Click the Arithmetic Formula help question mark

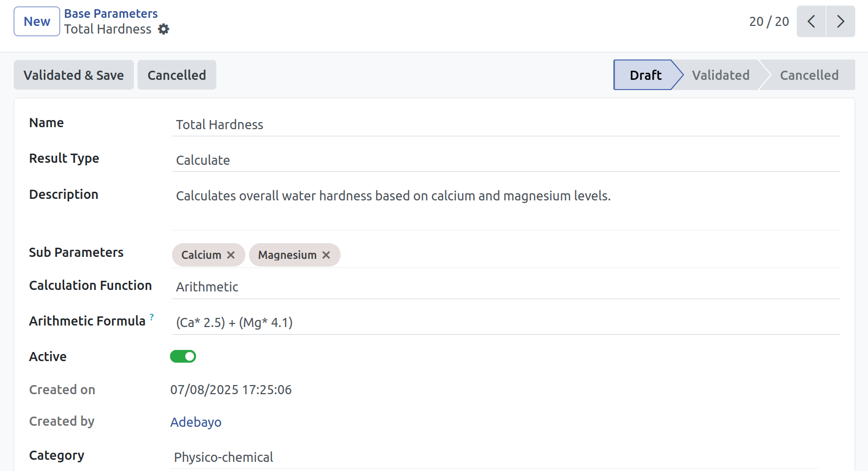pos(152,317)
